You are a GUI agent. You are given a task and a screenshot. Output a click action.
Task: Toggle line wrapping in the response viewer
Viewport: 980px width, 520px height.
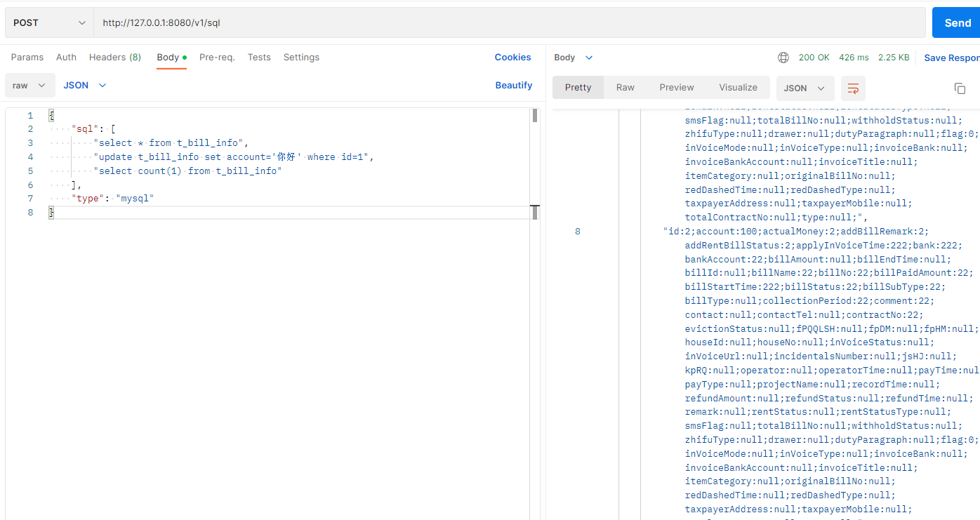click(852, 88)
